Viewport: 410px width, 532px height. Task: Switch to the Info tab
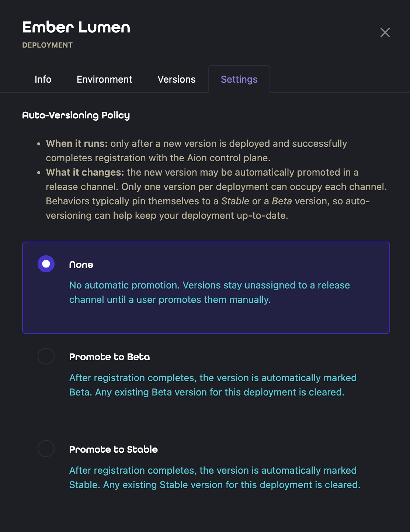43,79
